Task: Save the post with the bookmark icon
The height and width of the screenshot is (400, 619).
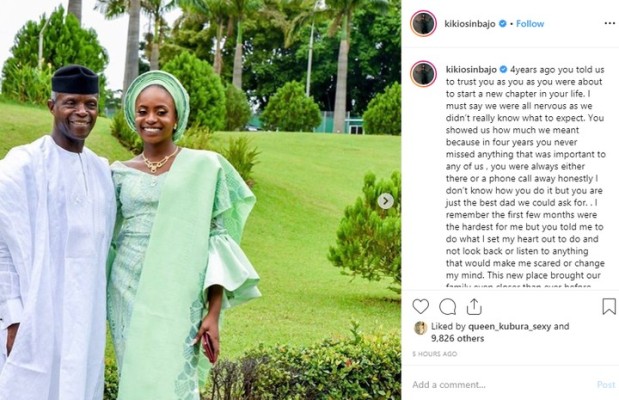Action: [609, 306]
